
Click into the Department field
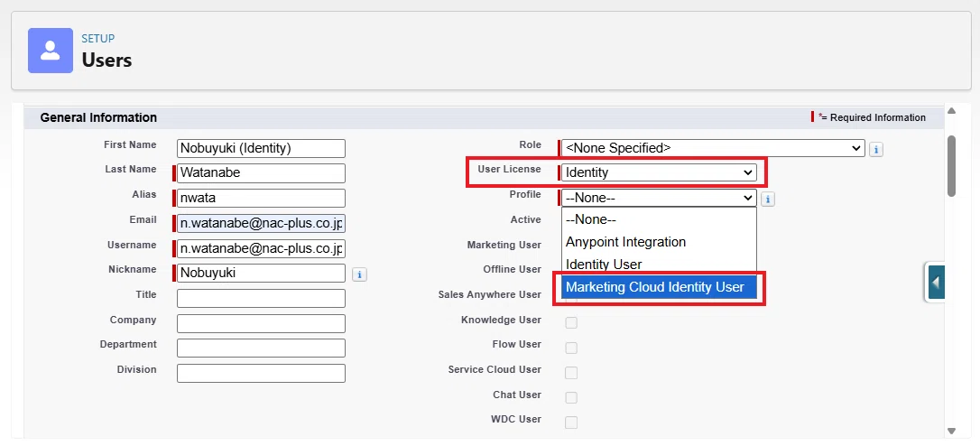tap(262, 348)
